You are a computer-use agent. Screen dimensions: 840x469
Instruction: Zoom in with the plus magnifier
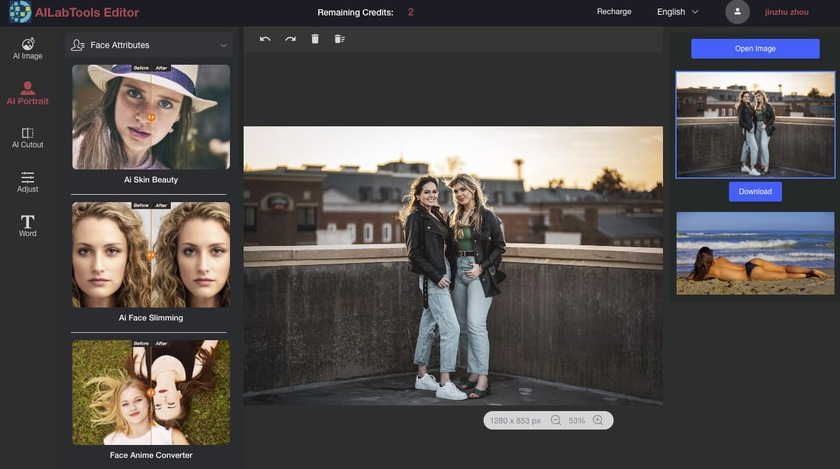tap(598, 421)
